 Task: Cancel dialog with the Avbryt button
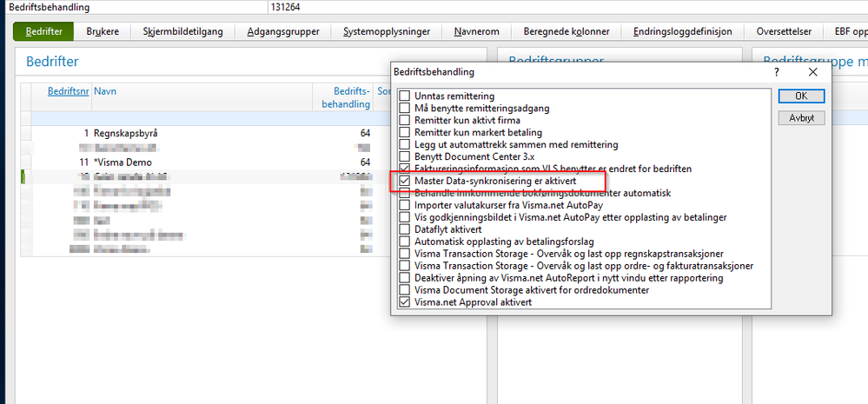point(801,118)
